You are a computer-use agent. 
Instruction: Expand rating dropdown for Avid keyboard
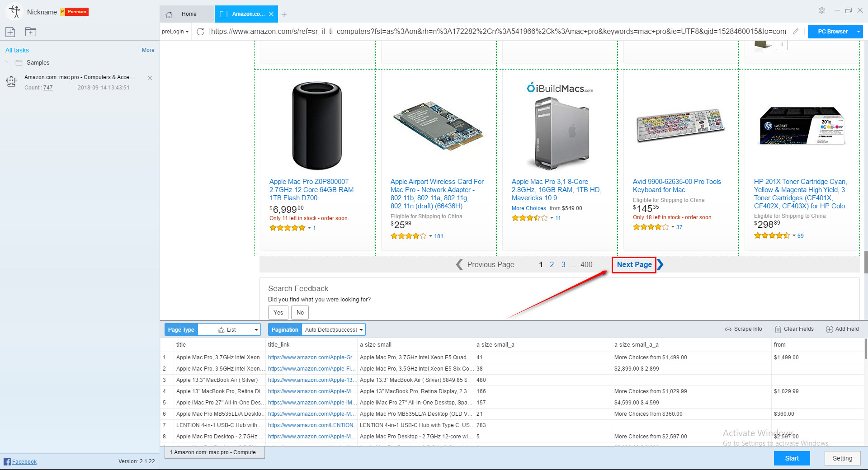point(673,227)
